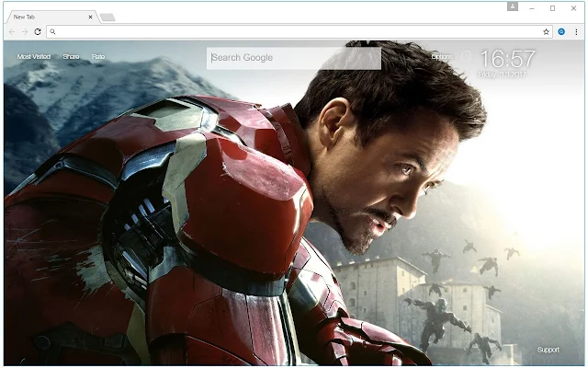This screenshot has width=588, height=368.
Task: Select the New Tab tab
Action: (51, 17)
